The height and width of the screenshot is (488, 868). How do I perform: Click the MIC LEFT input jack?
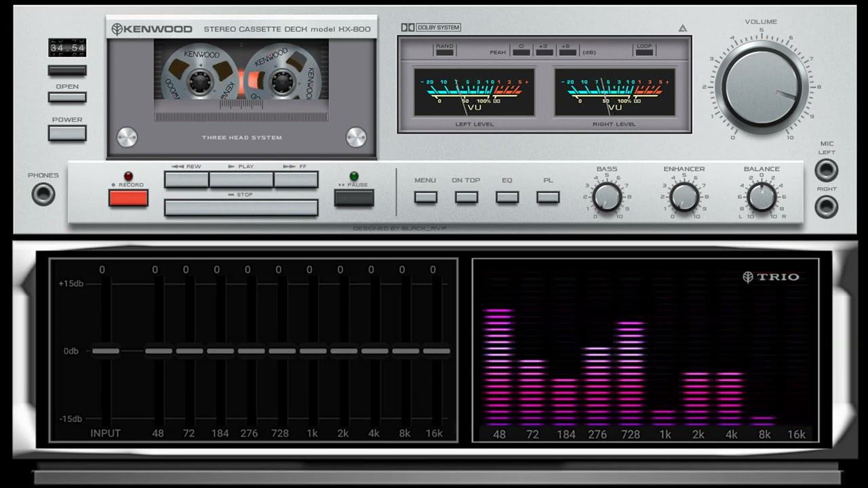coord(826,170)
